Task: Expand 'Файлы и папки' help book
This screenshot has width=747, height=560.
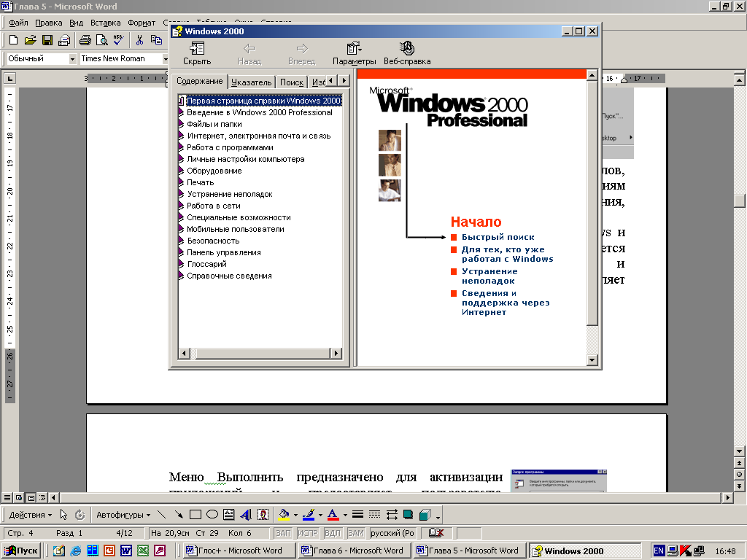Action: click(x=181, y=124)
